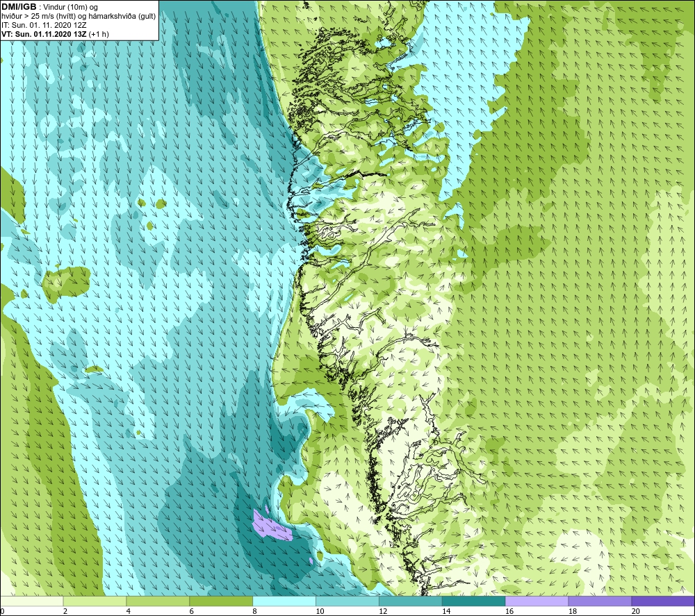Screen dimensions: 695x616
Task: Click the scale label '18'
Action: (572, 612)
